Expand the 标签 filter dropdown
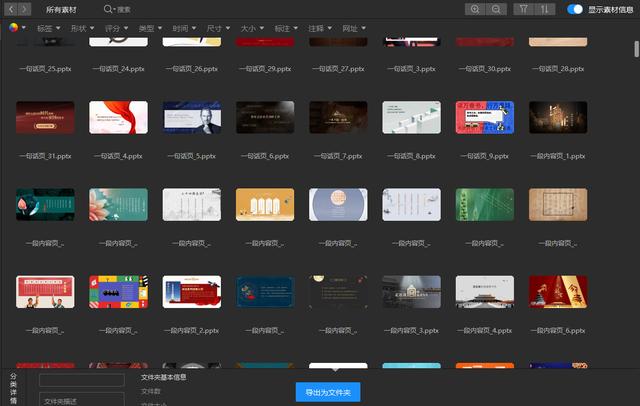 coord(49,28)
